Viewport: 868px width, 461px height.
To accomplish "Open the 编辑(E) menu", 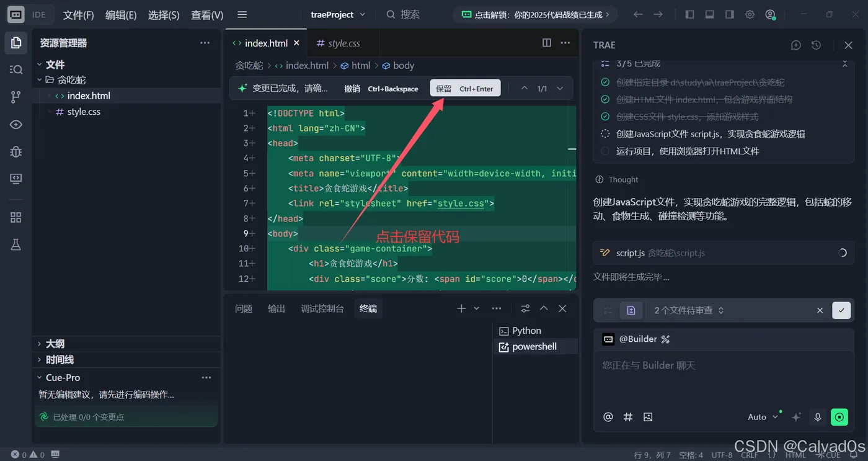I will [121, 15].
